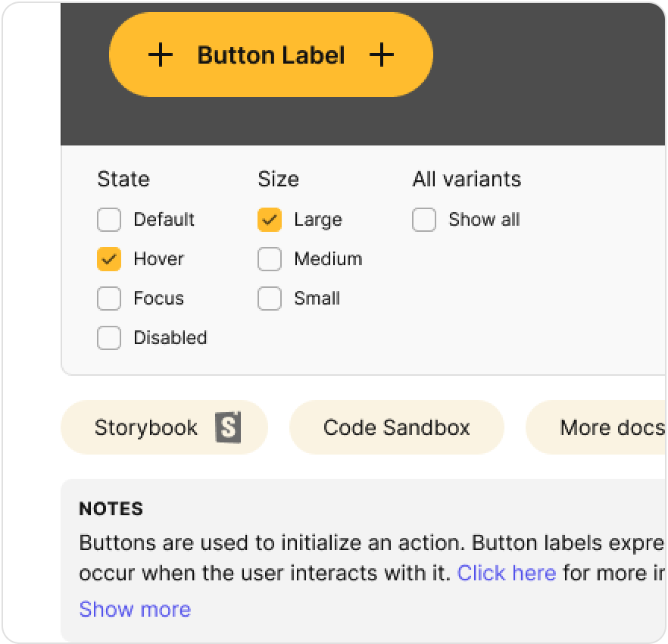The image size is (668, 644).
Task: Uncheck the Large size checkbox
Action: pos(270,220)
